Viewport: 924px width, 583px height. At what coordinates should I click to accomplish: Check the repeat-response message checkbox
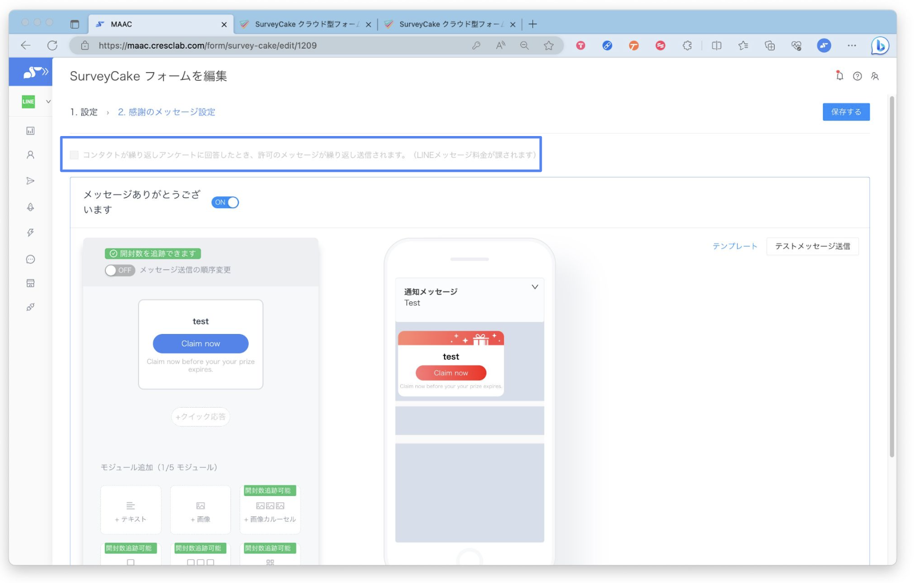coord(74,155)
